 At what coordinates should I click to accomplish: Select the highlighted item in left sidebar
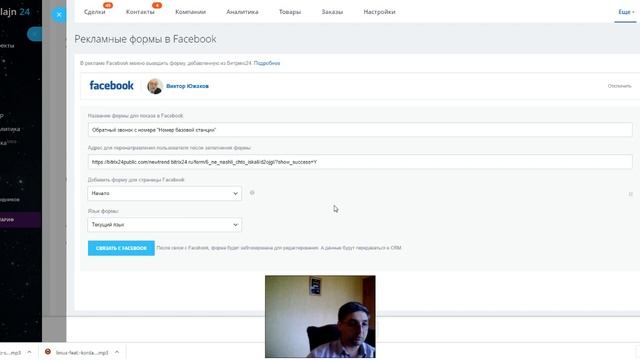pos(20,220)
